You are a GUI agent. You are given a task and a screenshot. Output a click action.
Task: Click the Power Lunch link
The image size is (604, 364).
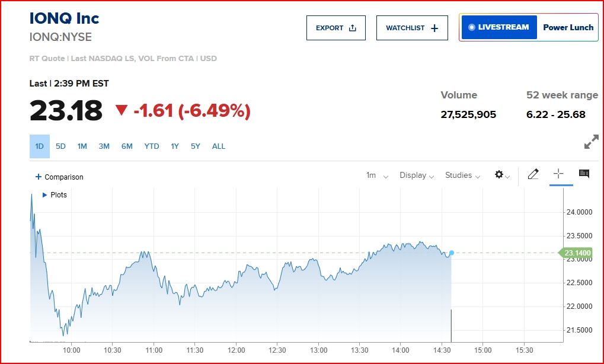pyautogui.click(x=568, y=27)
